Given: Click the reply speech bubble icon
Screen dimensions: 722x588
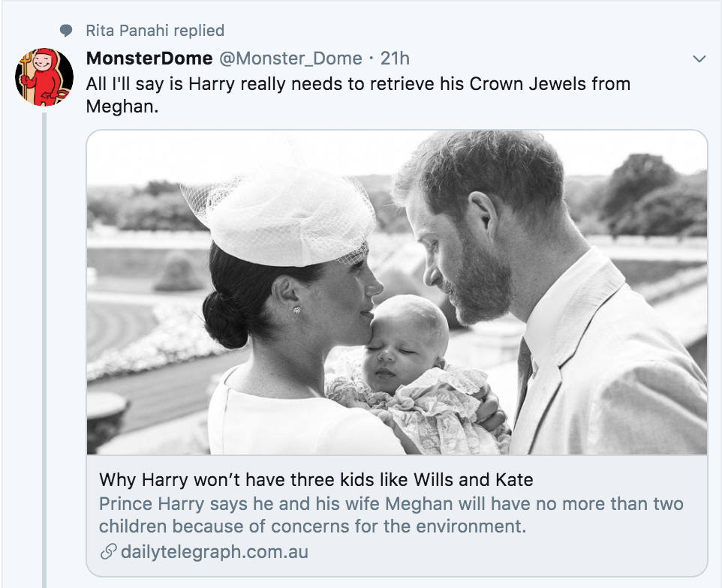Looking at the screenshot, I should click(67, 31).
